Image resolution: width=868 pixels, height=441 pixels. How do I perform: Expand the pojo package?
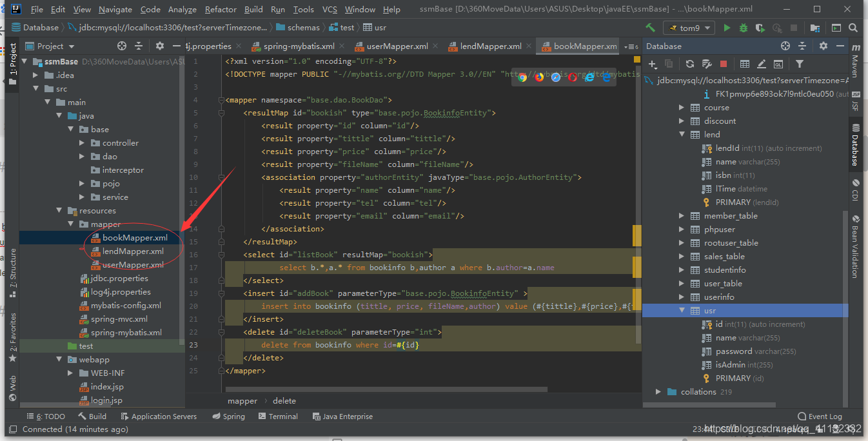[82, 184]
